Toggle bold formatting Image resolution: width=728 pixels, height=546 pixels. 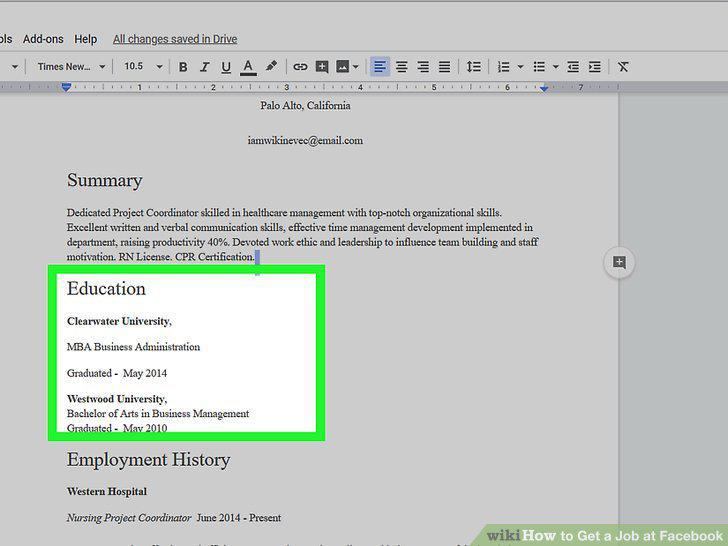click(183, 67)
